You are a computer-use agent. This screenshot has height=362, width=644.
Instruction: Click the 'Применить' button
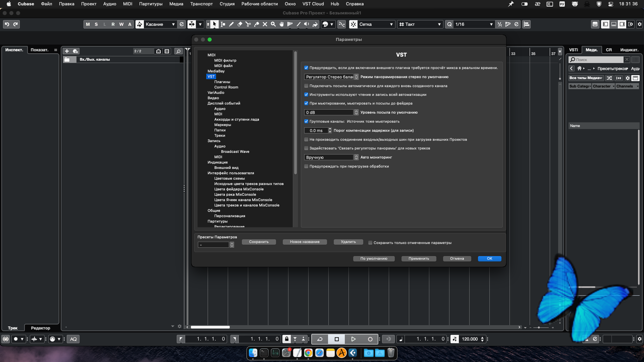tap(419, 258)
